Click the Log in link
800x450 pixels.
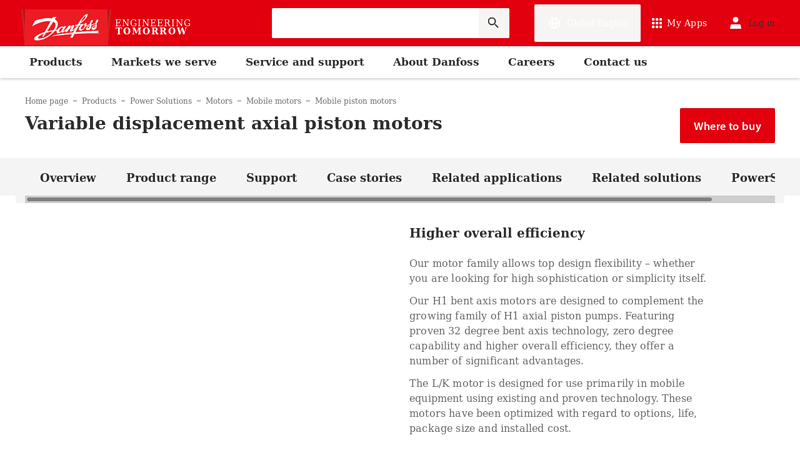click(761, 23)
